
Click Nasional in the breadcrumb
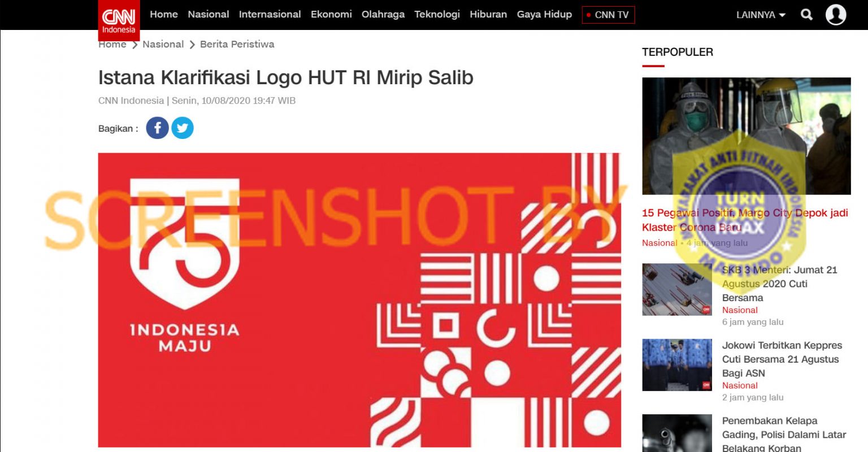tap(163, 44)
